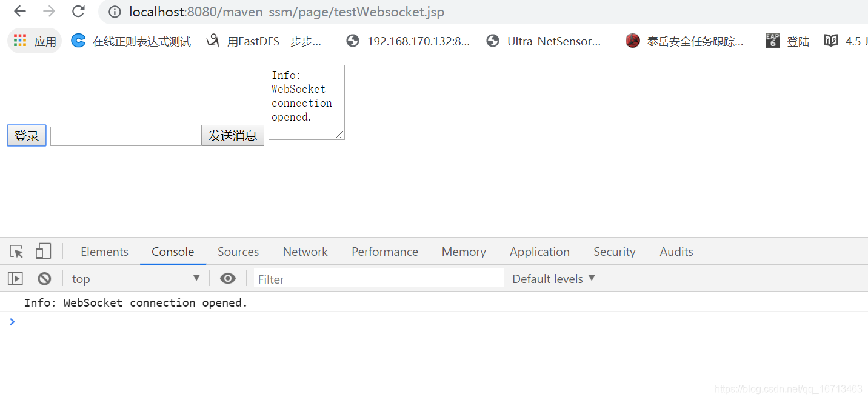
Task: Open the Default levels dropdown
Action: [553, 278]
